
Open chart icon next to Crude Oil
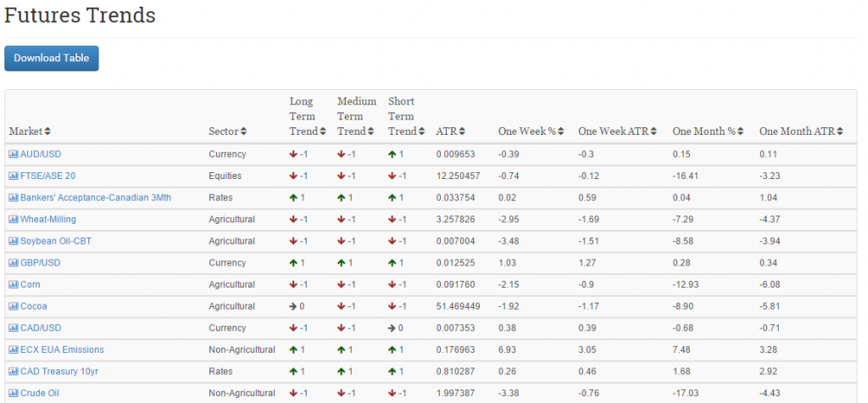coord(14,393)
